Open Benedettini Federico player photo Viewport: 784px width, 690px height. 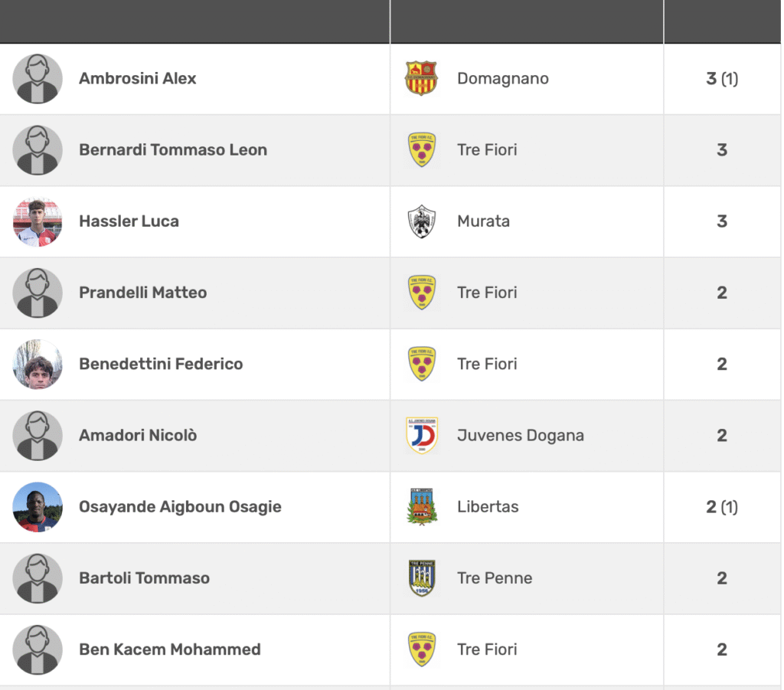point(38,365)
